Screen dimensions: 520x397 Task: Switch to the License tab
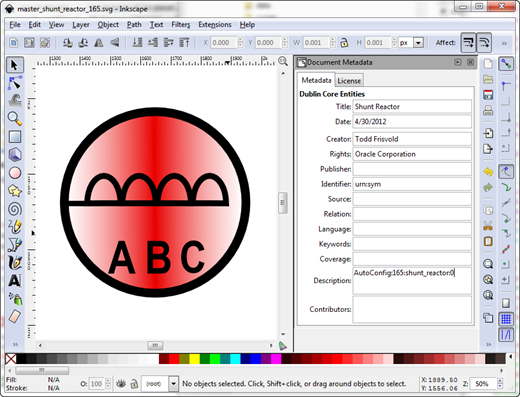(349, 81)
